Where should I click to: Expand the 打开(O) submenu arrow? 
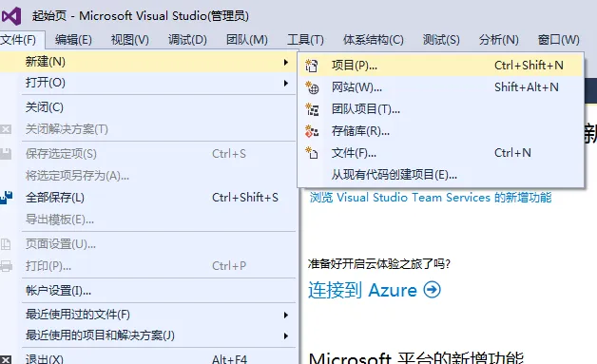tap(285, 83)
